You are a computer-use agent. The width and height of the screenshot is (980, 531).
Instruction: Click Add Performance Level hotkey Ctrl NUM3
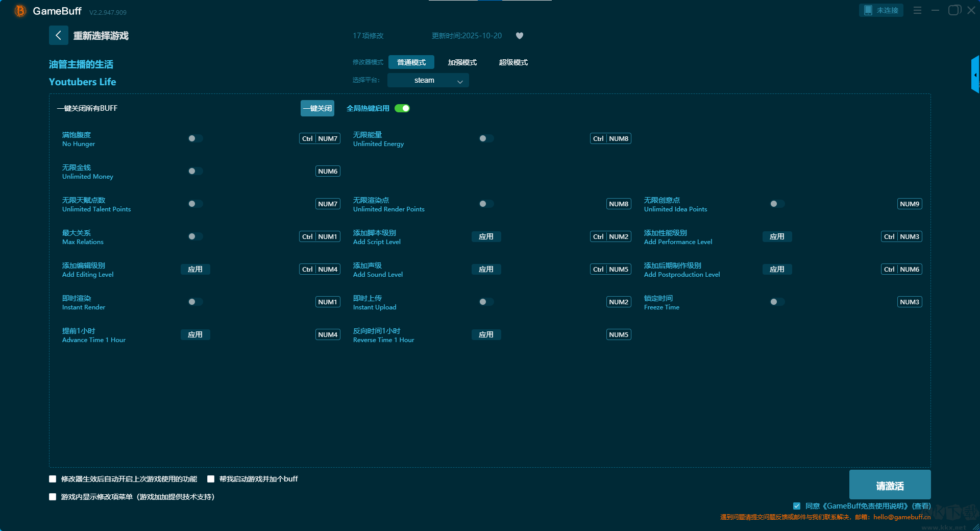tap(901, 236)
